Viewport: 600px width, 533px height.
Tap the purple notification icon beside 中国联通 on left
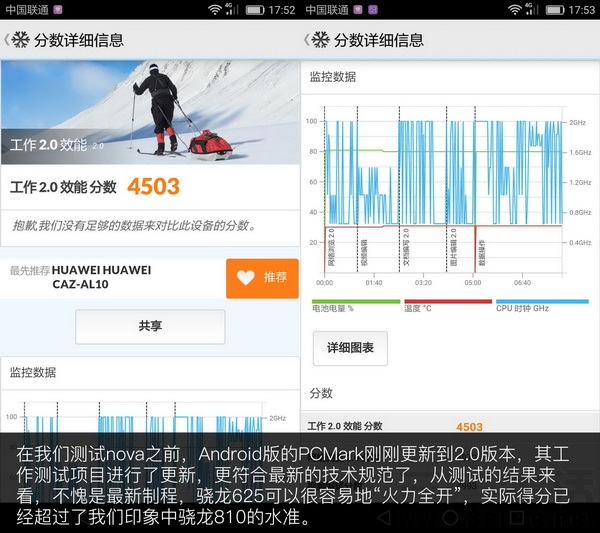pos(58,10)
